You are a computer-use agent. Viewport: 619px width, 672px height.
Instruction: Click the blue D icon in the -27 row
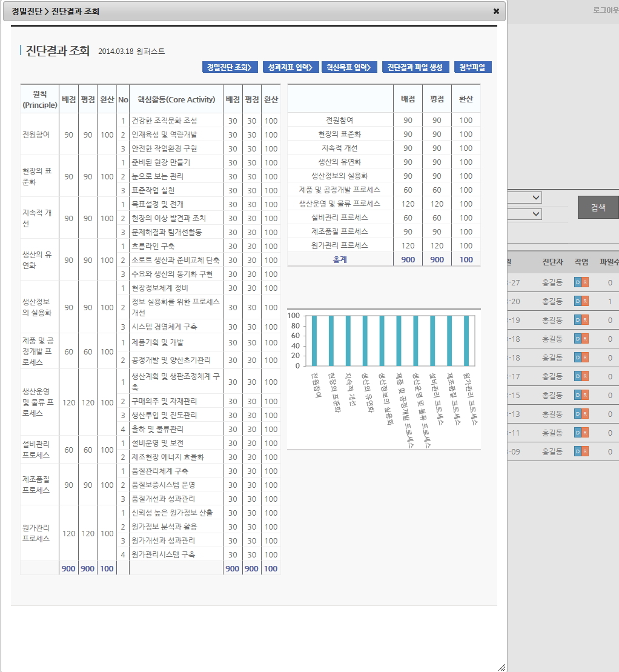click(577, 282)
